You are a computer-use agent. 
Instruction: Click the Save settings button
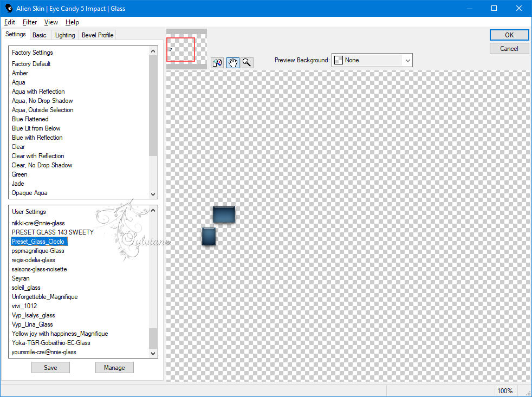point(50,367)
